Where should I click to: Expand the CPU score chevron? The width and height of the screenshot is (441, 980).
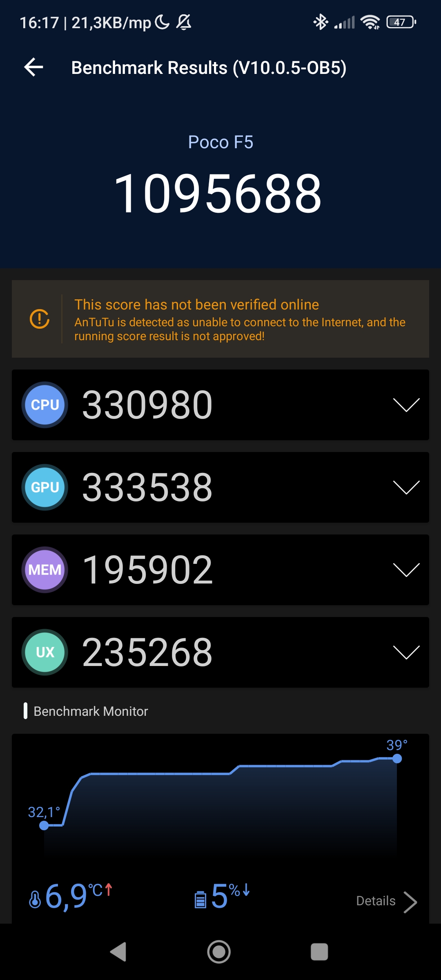click(406, 405)
